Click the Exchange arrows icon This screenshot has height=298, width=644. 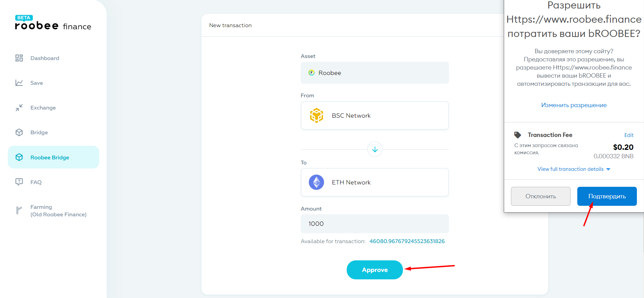(19, 107)
